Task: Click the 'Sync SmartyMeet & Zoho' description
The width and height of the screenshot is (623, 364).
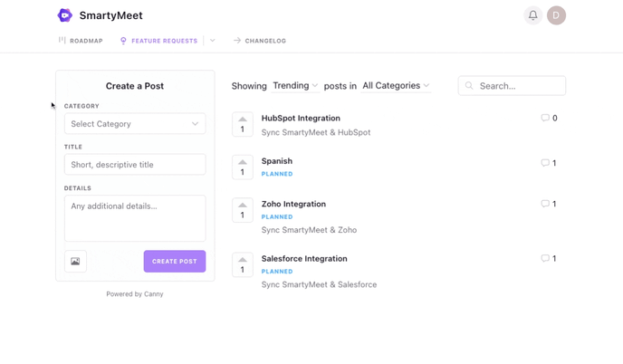Action: pyautogui.click(x=309, y=230)
